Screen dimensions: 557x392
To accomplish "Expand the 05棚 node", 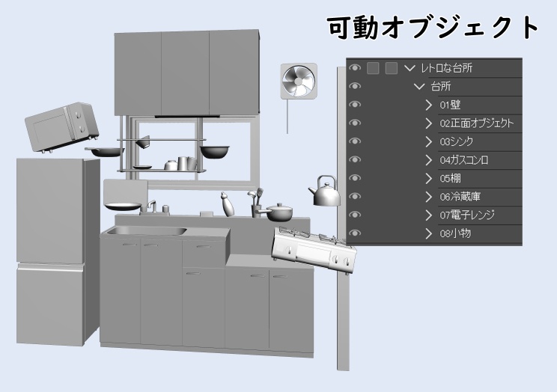I will click(429, 178).
